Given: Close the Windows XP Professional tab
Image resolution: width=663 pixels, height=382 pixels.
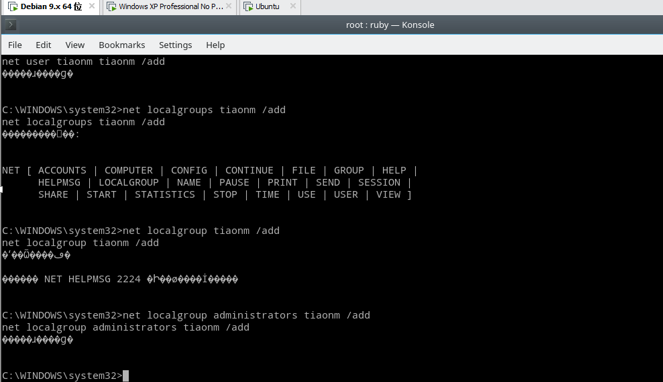Looking at the screenshot, I should pos(229,6).
